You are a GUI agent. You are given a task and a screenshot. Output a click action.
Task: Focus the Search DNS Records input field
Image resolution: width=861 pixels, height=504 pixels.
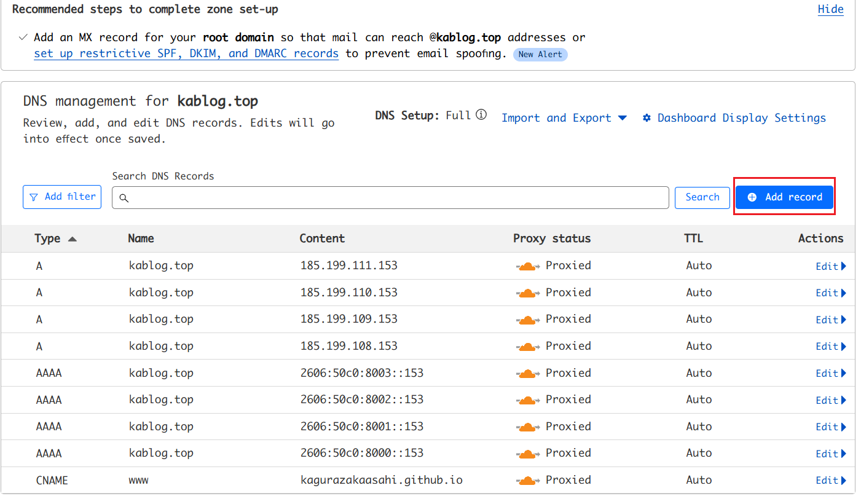[x=393, y=198]
